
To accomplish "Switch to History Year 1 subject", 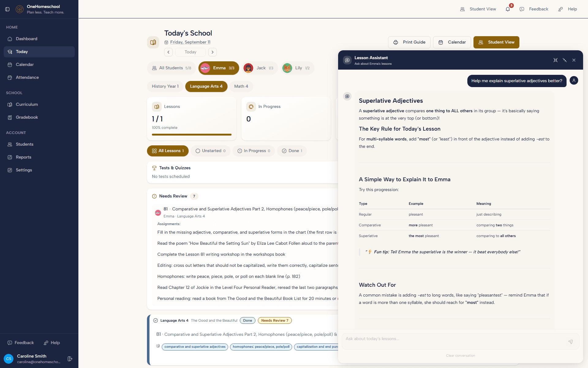I will click(165, 86).
